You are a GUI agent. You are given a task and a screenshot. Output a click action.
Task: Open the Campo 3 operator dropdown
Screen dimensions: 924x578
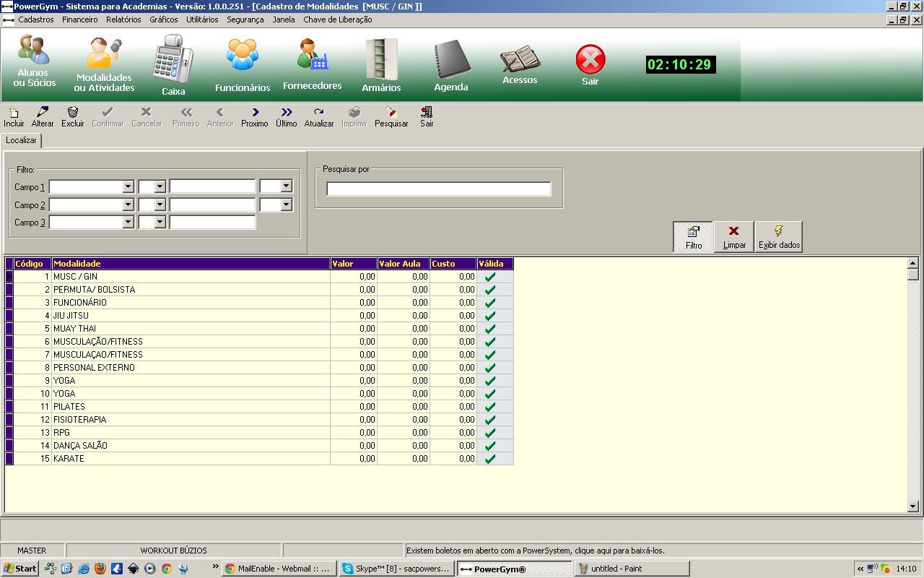[x=160, y=223]
